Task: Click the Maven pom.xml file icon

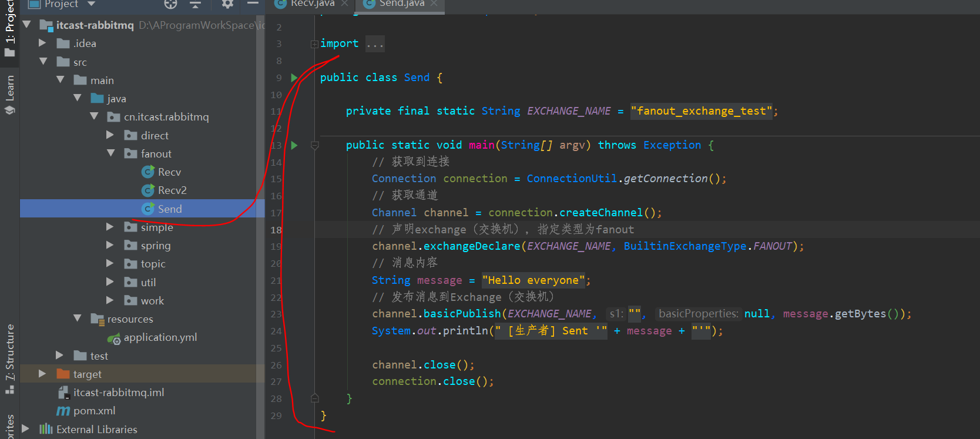Action: pyautogui.click(x=63, y=411)
